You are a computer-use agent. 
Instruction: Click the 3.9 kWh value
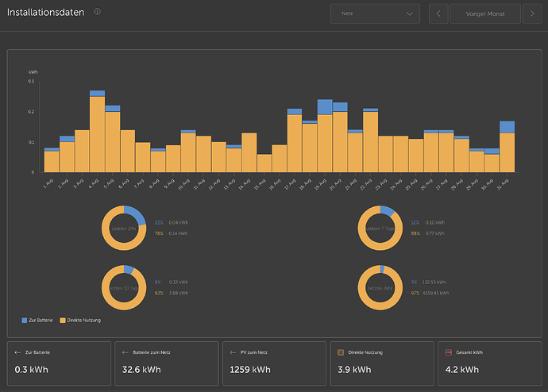(354, 370)
